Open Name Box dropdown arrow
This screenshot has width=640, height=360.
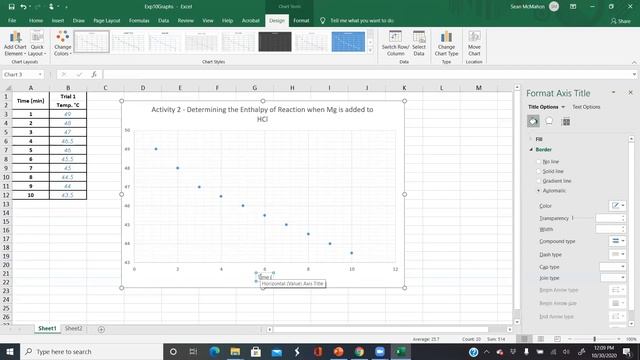[40, 74]
